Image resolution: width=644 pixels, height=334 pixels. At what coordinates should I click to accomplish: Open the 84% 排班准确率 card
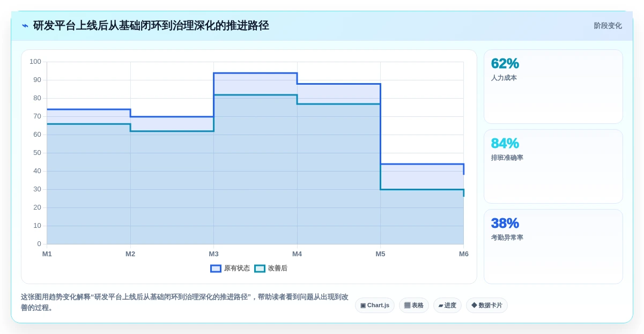[x=553, y=167]
